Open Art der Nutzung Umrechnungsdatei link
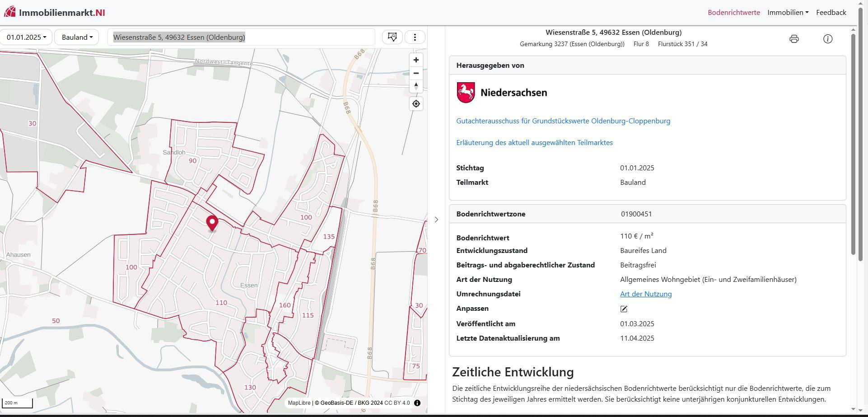This screenshot has height=417, width=868. click(x=646, y=294)
